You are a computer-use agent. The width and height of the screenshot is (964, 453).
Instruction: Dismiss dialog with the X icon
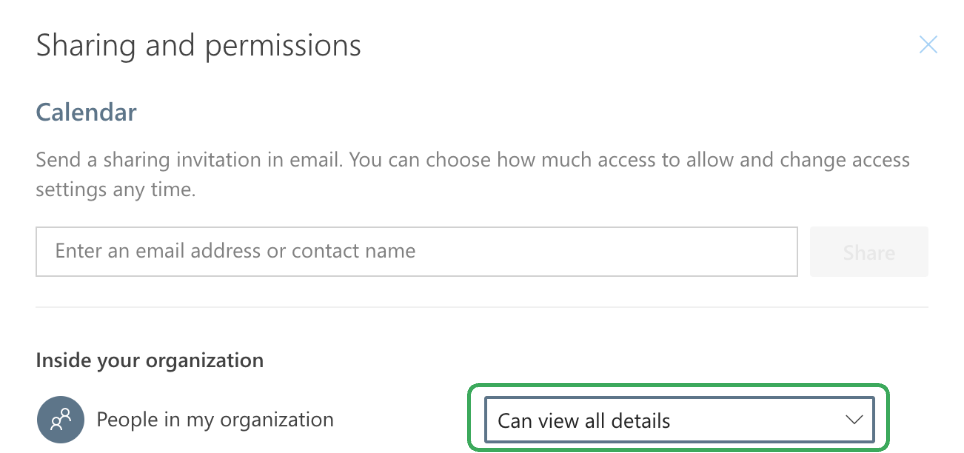coord(928,44)
